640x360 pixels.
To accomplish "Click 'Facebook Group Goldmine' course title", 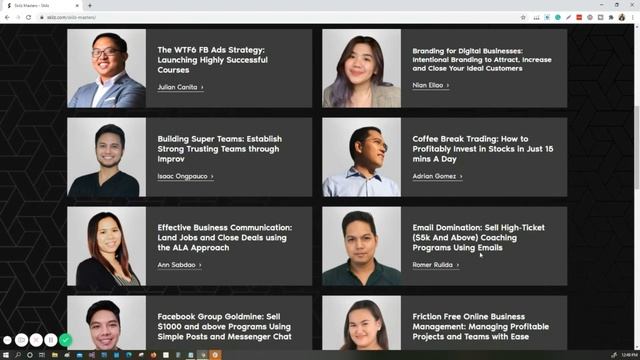I will pyautogui.click(x=224, y=327).
